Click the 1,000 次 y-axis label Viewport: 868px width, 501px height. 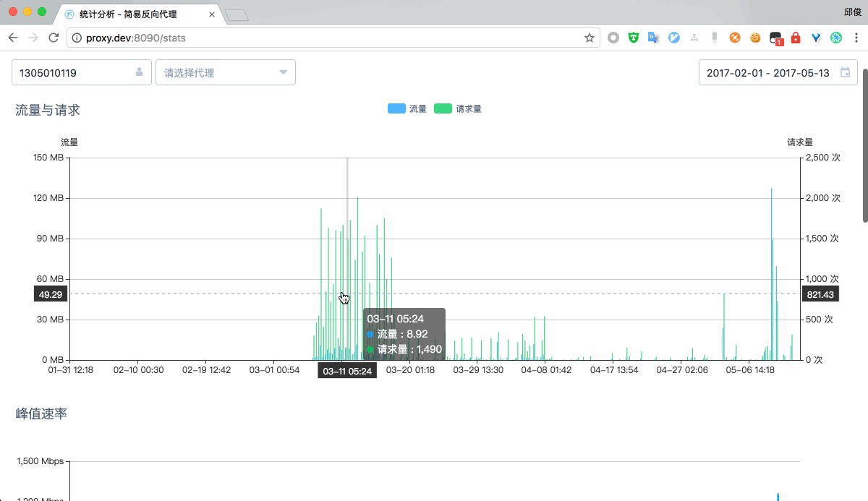click(822, 279)
